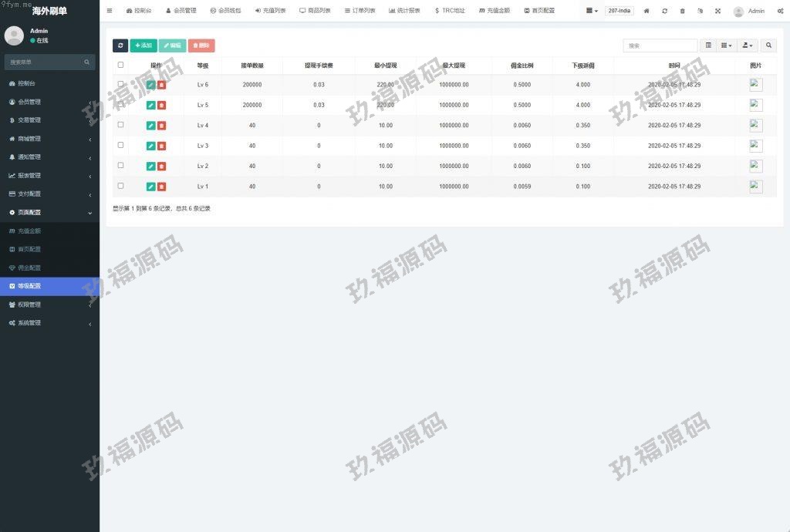Click the home icon in top bar
The image size is (790, 532).
tap(647, 11)
